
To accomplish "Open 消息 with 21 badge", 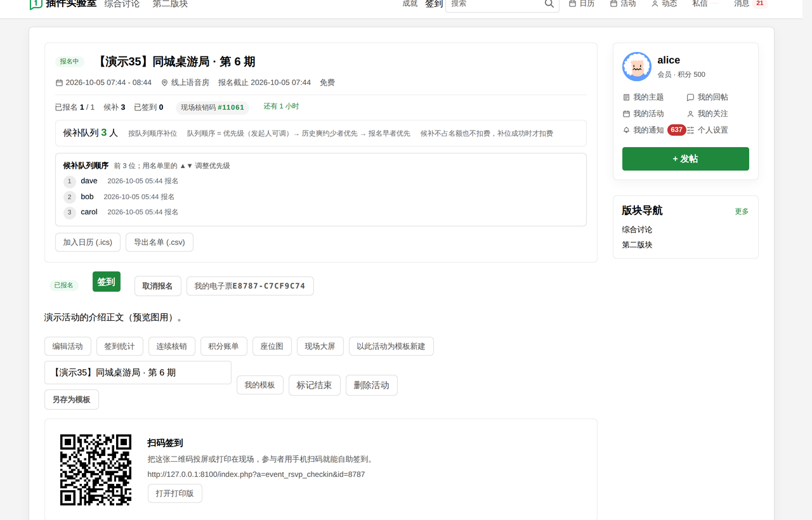I will [750, 4].
